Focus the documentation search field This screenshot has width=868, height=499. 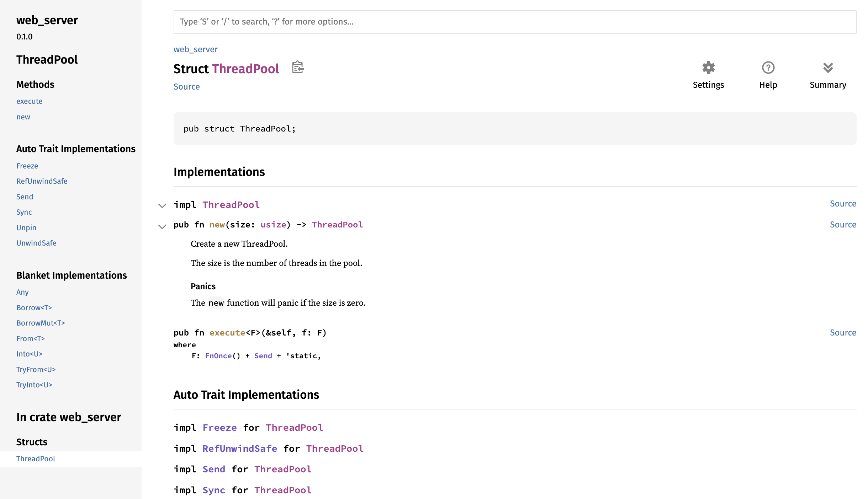(515, 22)
